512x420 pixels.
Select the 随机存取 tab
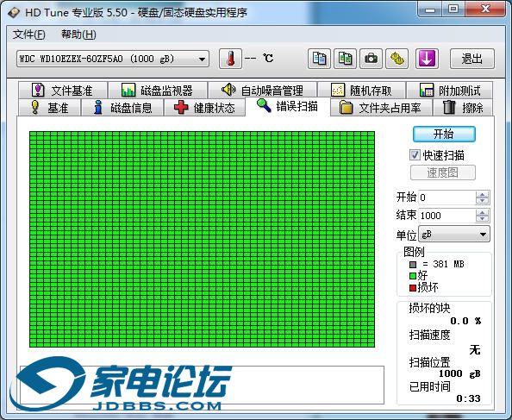point(362,91)
